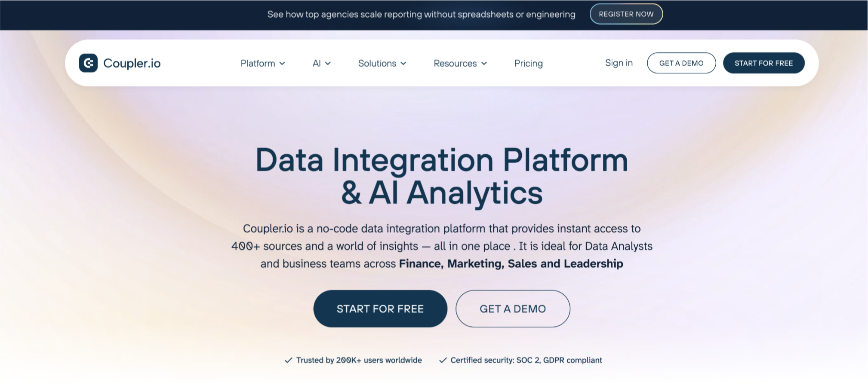Expand the Solutions menu chevron
Screen dimensions: 868x385
pyautogui.click(x=403, y=64)
